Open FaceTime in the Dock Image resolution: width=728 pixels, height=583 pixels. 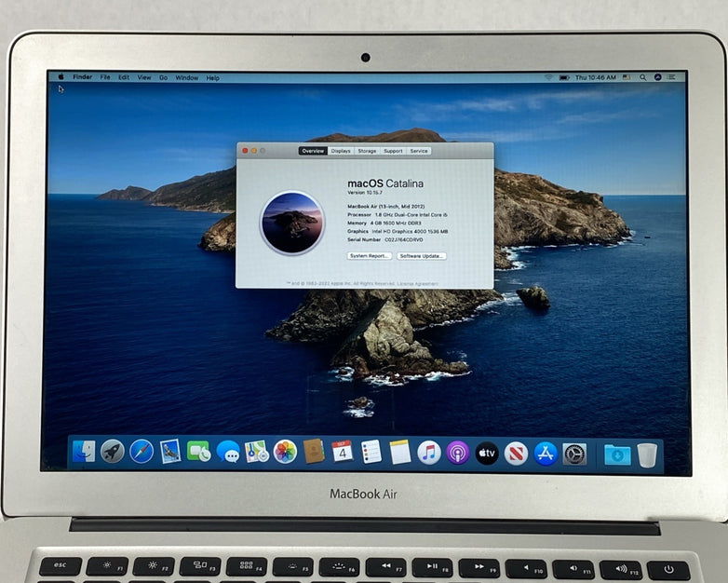[x=198, y=452]
